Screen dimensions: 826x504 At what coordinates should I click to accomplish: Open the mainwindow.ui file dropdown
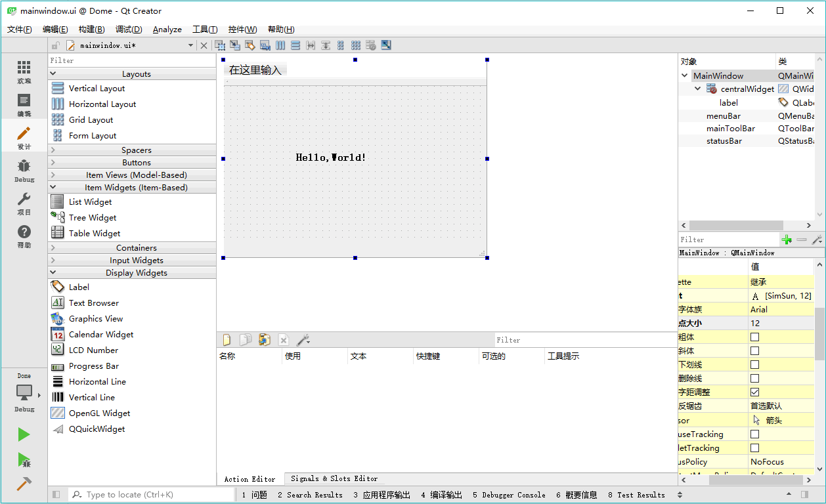tap(191, 45)
